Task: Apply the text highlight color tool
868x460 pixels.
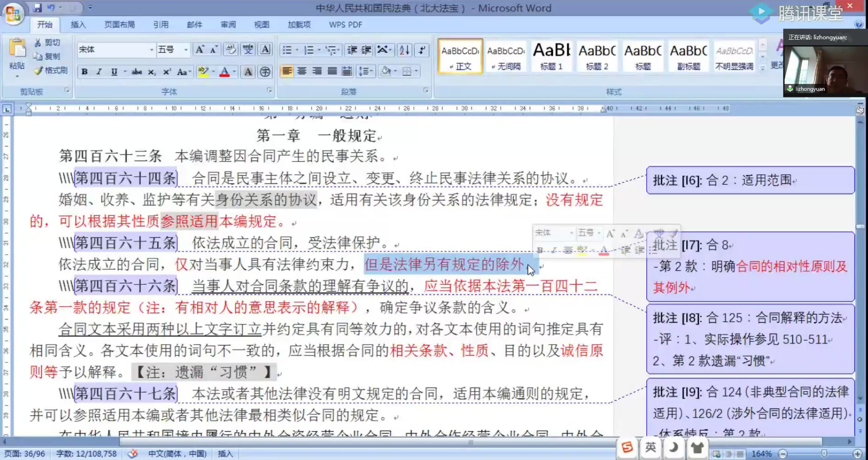Action: [203, 72]
